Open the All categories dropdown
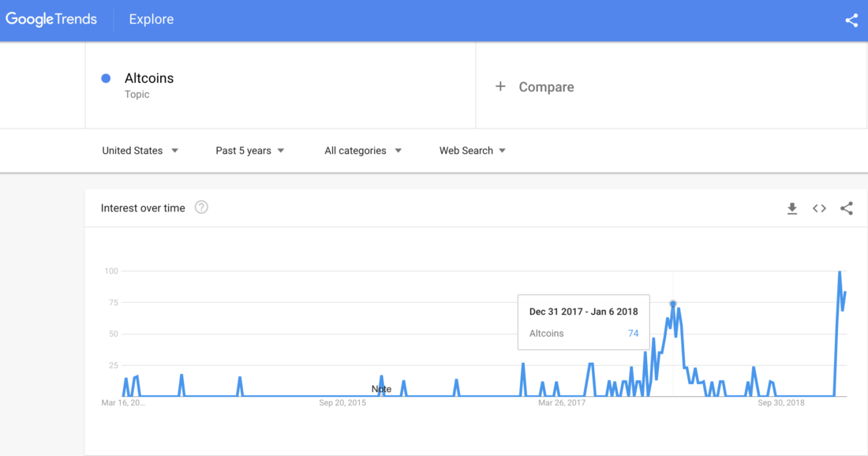Screen dimensions: 868x456 362,150
